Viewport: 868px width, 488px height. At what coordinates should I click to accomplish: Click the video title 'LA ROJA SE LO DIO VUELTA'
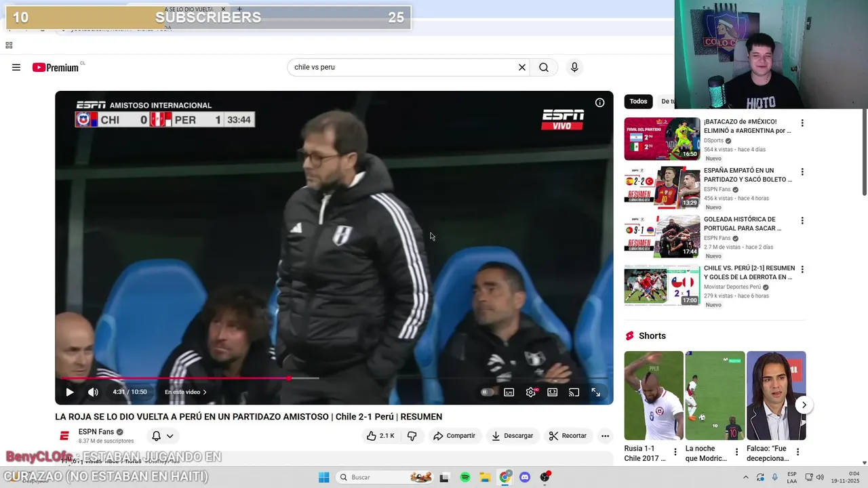[248, 417]
